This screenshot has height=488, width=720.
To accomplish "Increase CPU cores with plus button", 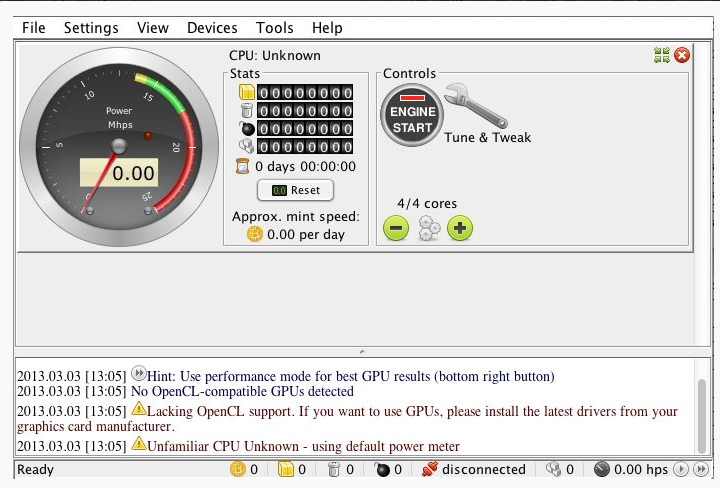I will tap(460, 229).
